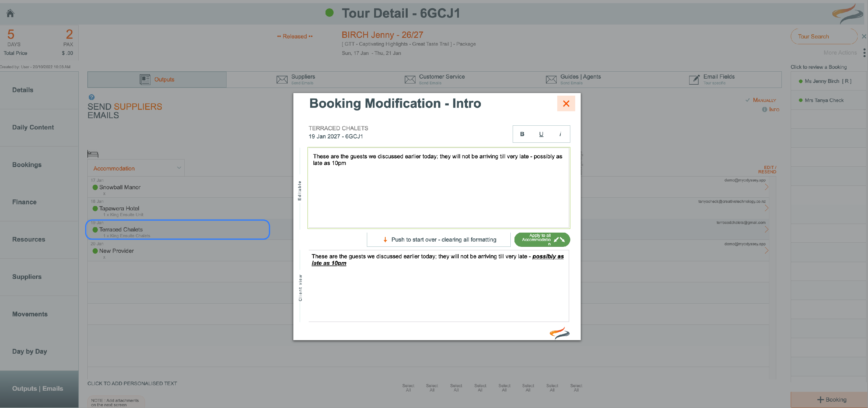
Task: Apply Bold formatting in the editor
Action: pos(522,134)
